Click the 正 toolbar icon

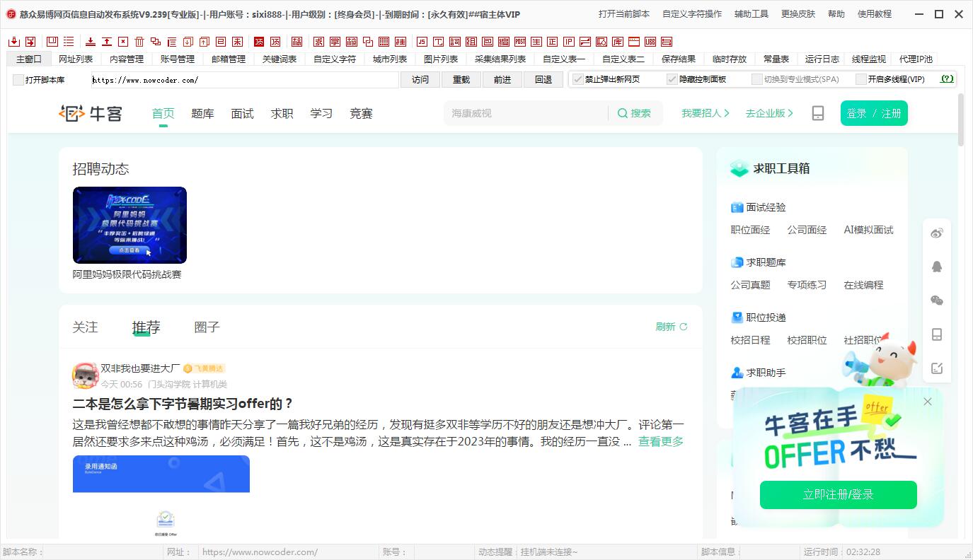(x=552, y=42)
